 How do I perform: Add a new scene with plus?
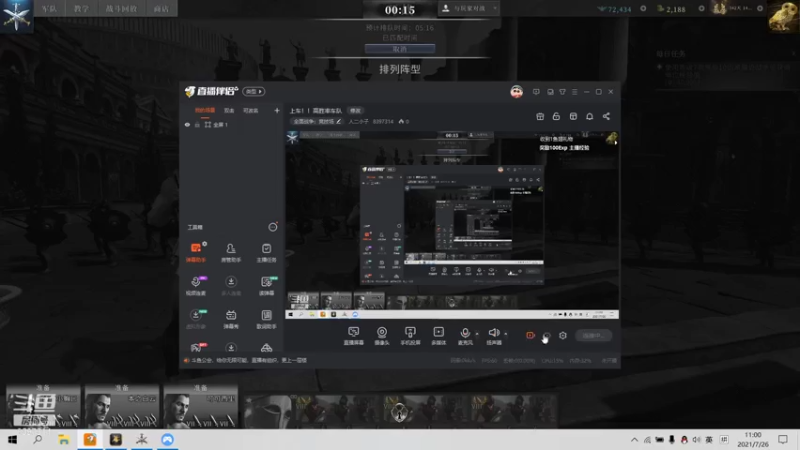click(x=277, y=110)
